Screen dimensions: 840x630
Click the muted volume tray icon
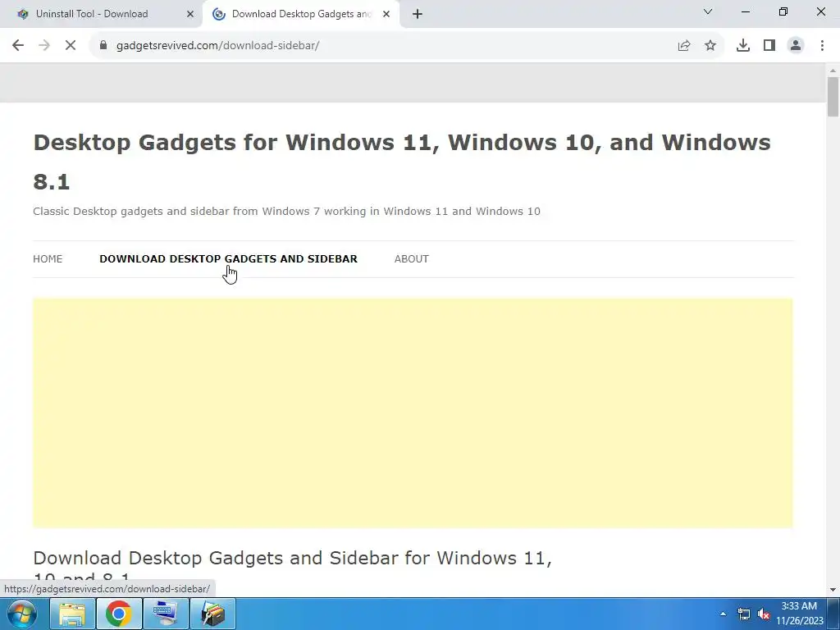[764, 614]
